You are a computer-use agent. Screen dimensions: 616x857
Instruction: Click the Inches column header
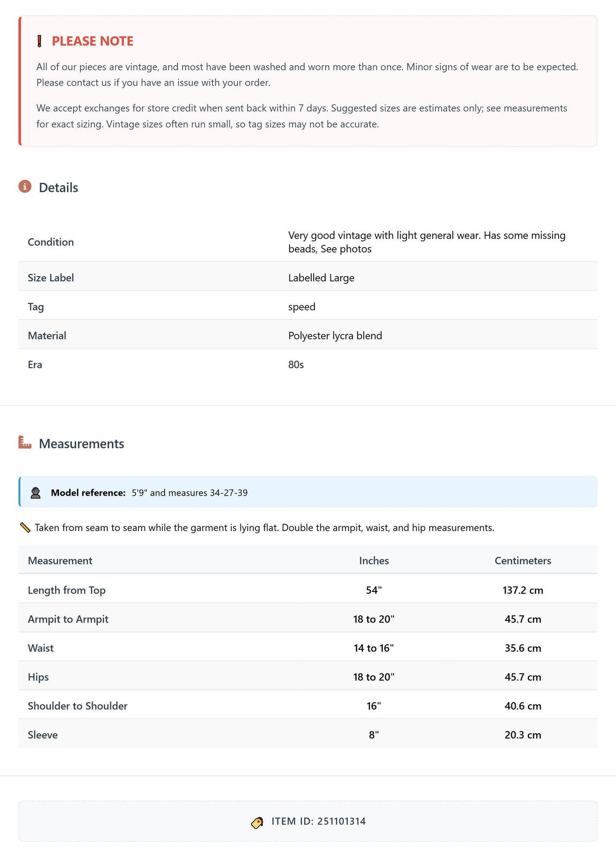pyautogui.click(x=374, y=560)
